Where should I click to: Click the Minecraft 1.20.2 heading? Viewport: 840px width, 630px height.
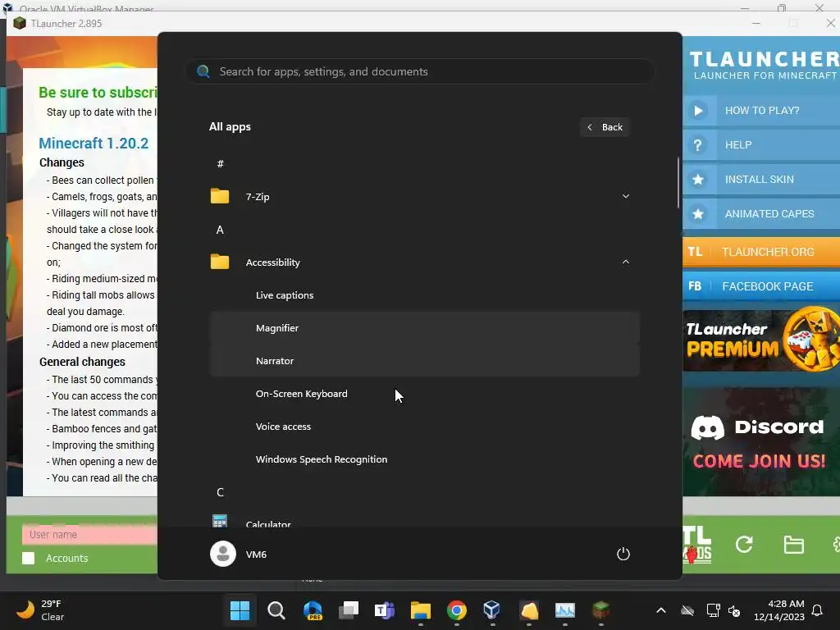(x=94, y=143)
